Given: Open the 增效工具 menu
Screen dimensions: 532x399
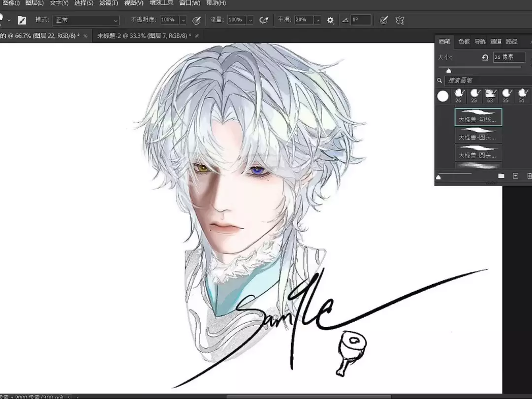Looking at the screenshot, I should click(161, 3).
